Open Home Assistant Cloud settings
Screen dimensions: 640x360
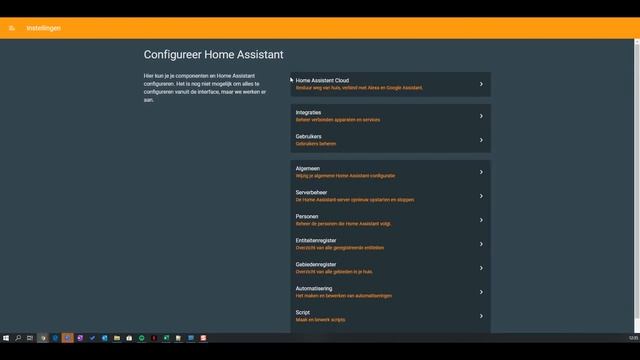click(x=391, y=84)
